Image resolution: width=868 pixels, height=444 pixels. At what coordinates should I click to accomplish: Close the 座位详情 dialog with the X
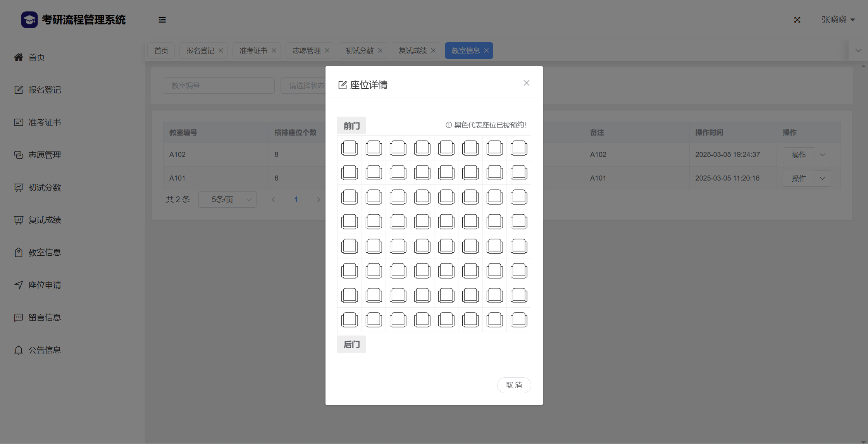pos(526,83)
